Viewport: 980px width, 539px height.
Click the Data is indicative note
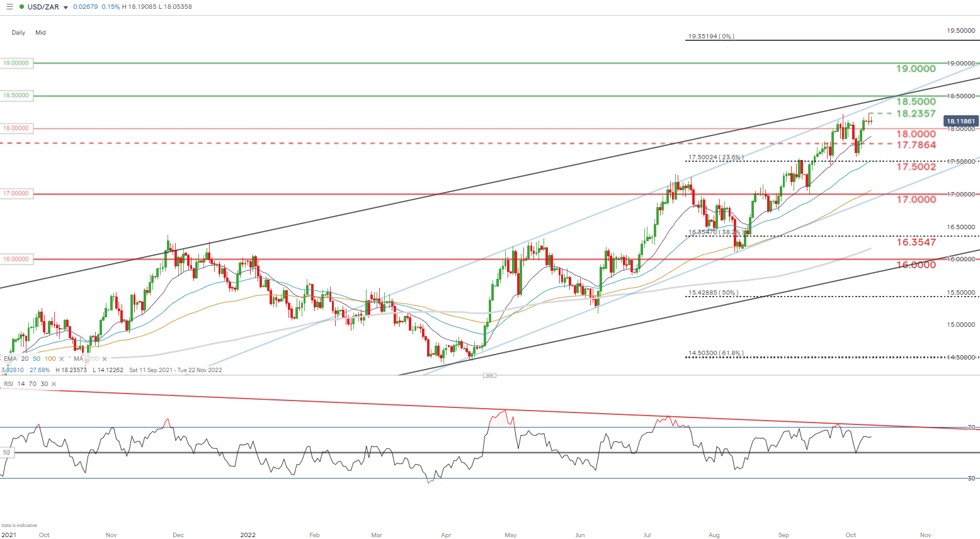[x=19, y=525]
